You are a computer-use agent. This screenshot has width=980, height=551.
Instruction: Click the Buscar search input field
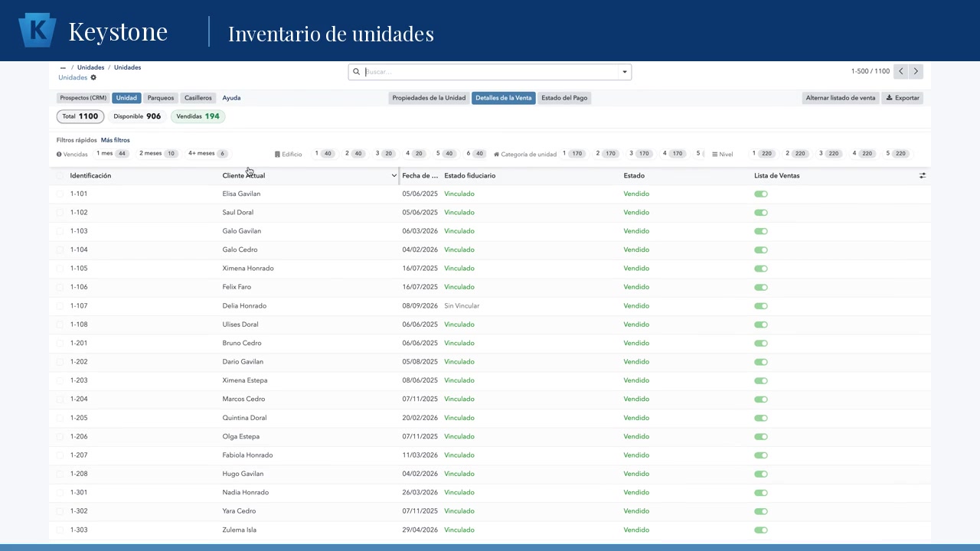(x=490, y=72)
